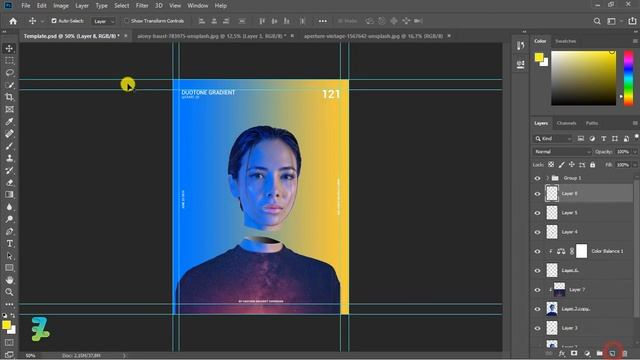Open the Layers panel menu

(635, 123)
